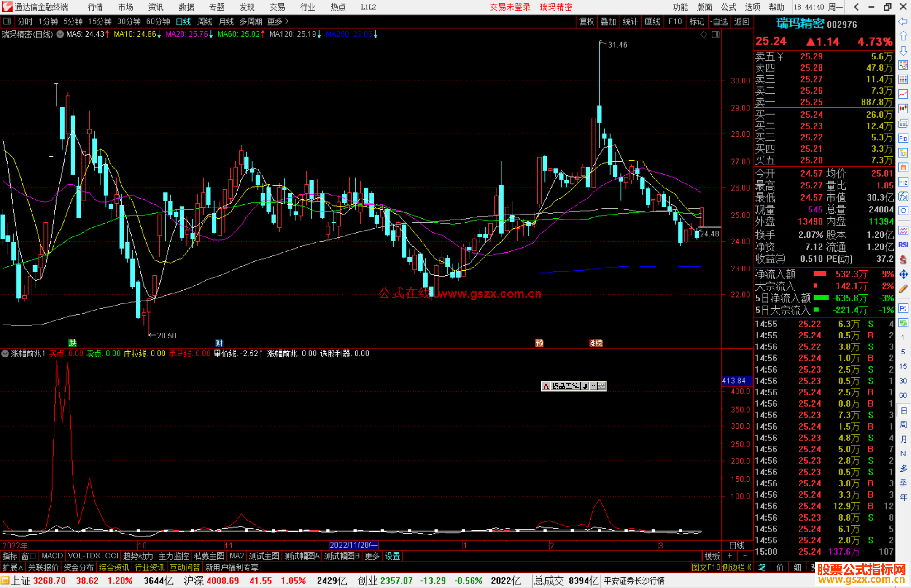
Task: Switch to the MACD indicator tab
Action: click(x=52, y=556)
